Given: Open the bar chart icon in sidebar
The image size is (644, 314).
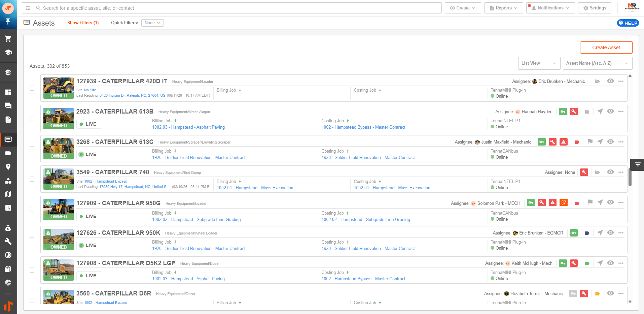Looking at the screenshot, I should coord(8,208).
